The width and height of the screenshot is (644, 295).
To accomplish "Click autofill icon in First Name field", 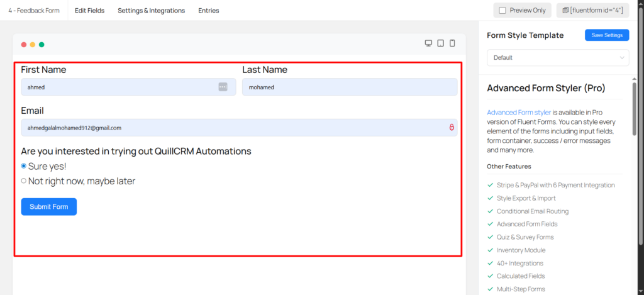I will pyautogui.click(x=223, y=87).
